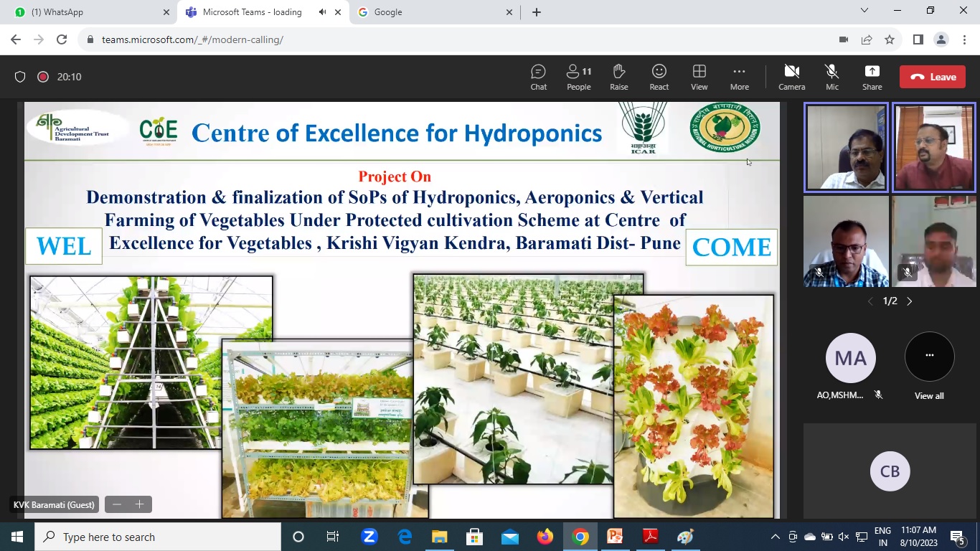The width and height of the screenshot is (980, 551).
Task: Change the meeting View layout
Action: pos(699,77)
